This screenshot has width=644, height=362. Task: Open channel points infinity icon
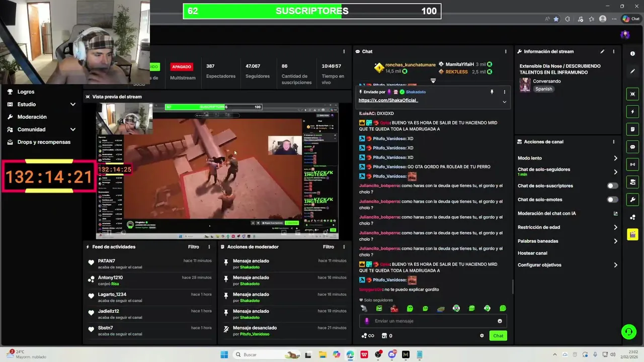[368, 336]
